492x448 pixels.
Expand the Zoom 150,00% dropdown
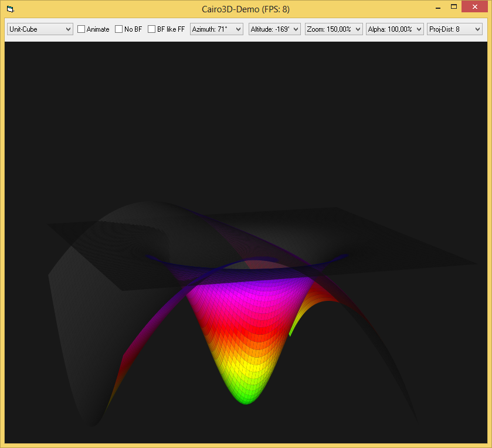(333, 29)
